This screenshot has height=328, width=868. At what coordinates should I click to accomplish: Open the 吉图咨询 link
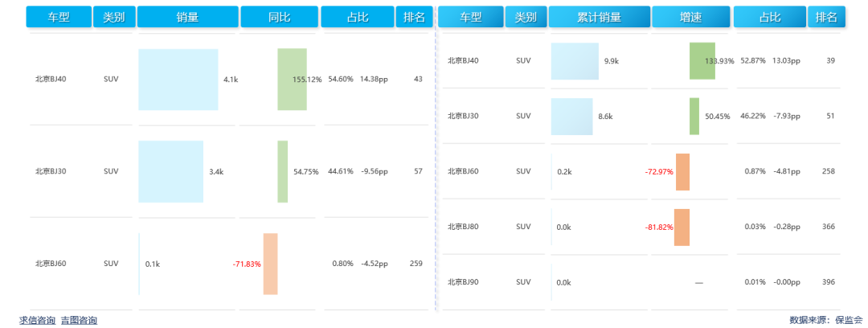tap(79, 320)
